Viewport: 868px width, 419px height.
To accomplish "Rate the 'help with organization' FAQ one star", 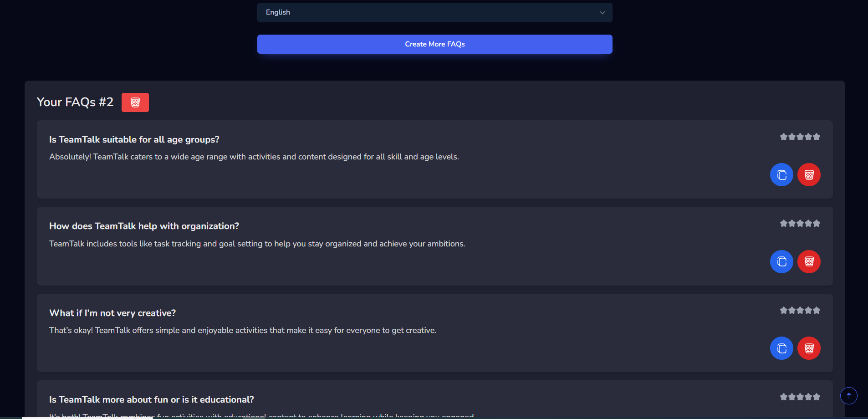I will [784, 223].
